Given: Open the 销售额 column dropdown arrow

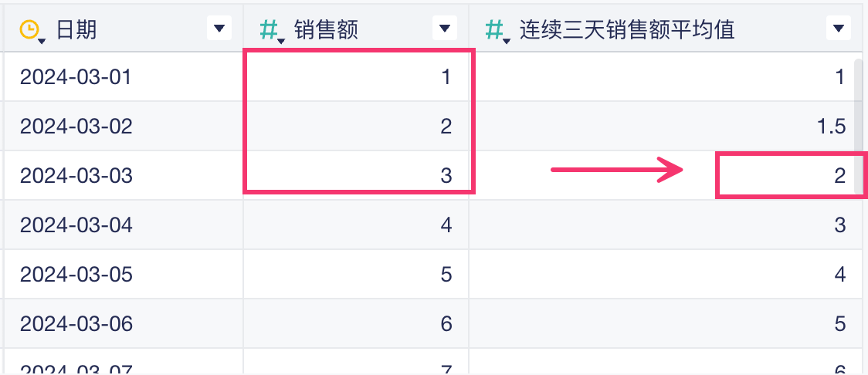Looking at the screenshot, I should [x=443, y=29].
